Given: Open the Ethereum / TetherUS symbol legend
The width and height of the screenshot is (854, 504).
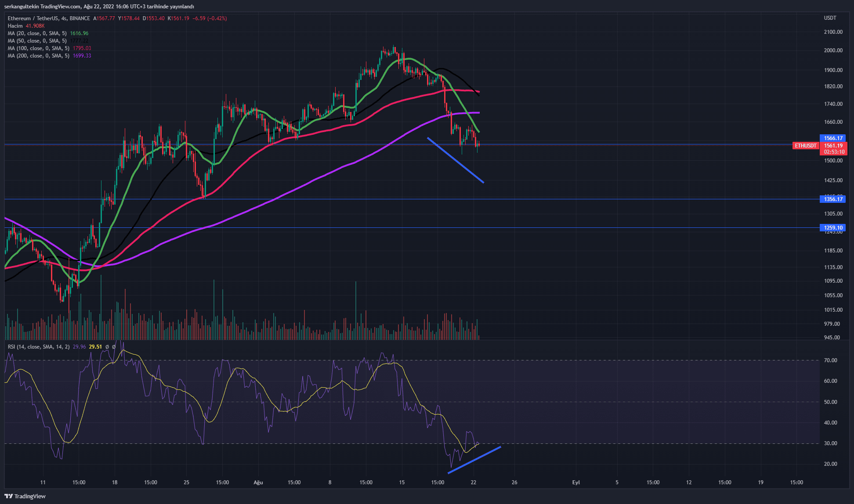Looking at the screenshot, I should coord(33,18).
